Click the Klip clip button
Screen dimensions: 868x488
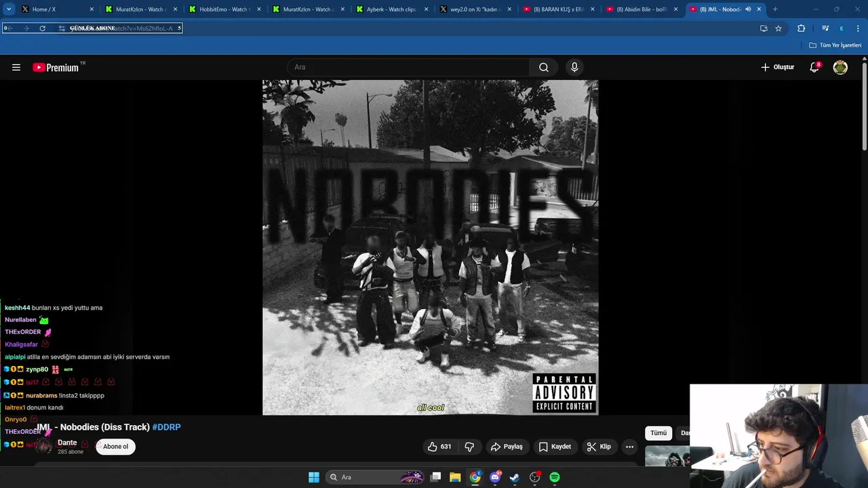[x=599, y=447]
